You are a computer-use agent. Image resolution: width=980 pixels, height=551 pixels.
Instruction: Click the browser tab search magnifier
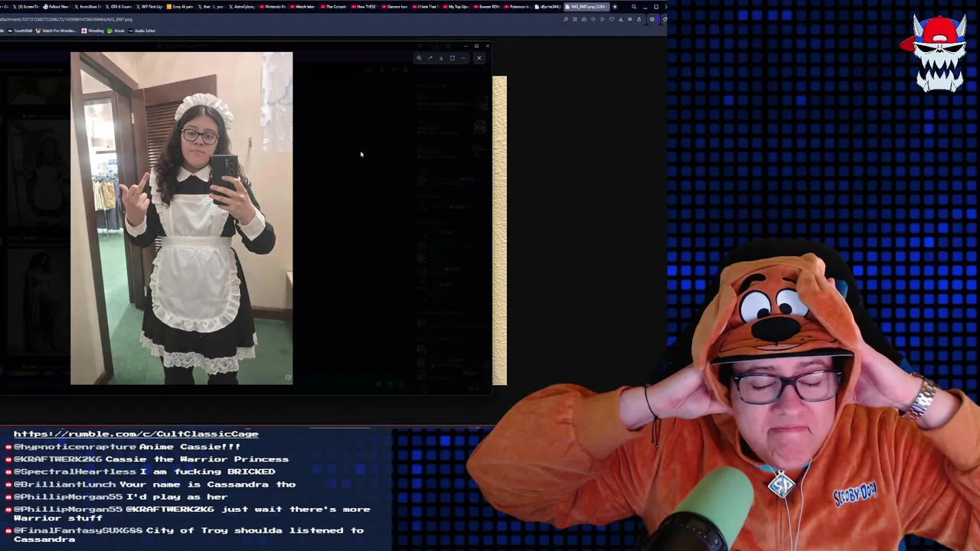pos(634,7)
